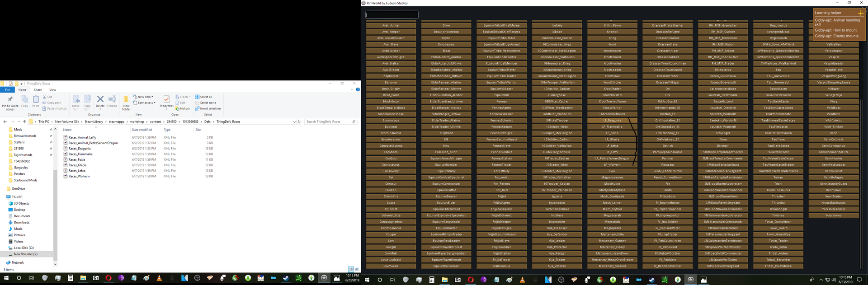Click Paste shortcut in the ribbon

point(54,108)
